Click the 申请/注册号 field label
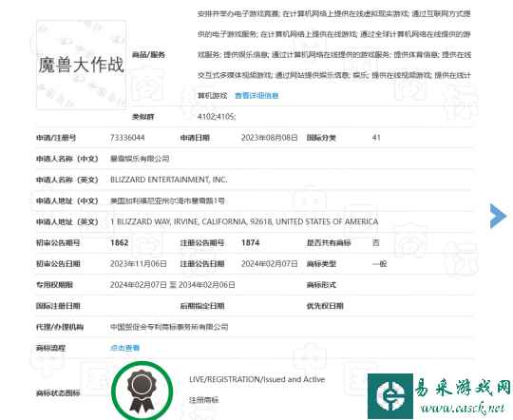 [x=56, y=138]
